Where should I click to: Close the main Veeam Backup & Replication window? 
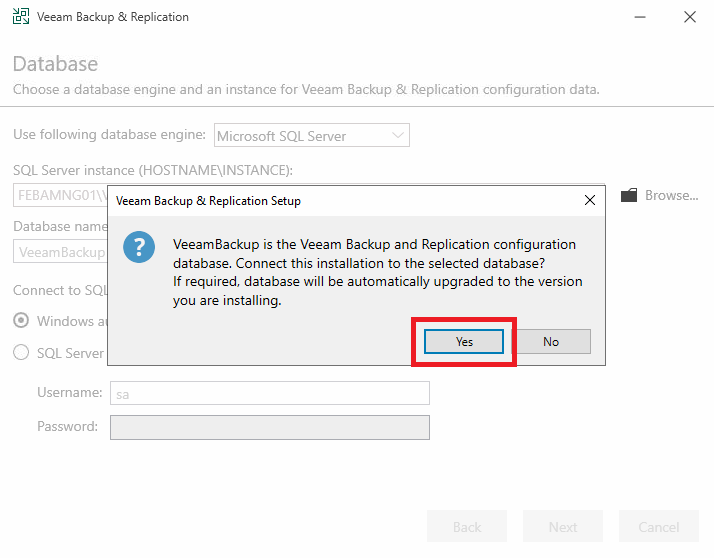tap(690, 17)
